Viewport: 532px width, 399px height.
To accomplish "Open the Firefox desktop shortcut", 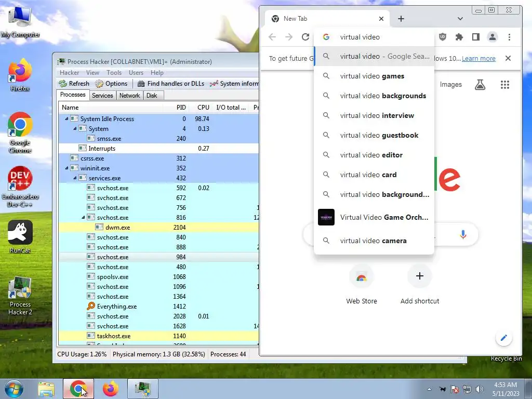I will tap(20, 75).
